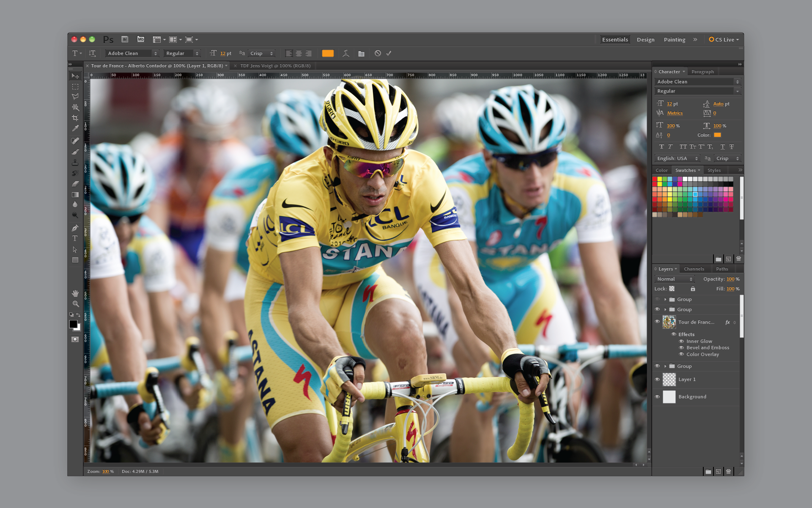Hide the Background layer
This screenshot has height=508, width=812.
pyautogui.click(x=657, y=397)
